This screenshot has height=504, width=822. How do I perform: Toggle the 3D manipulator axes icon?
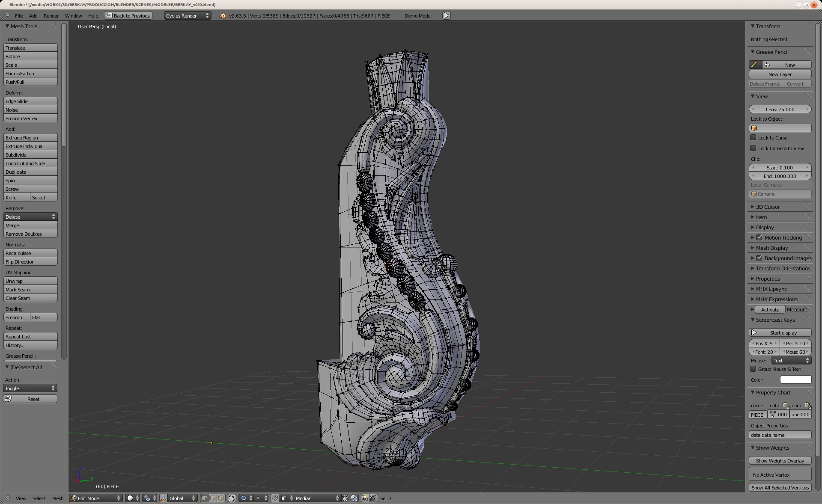coord(164,498)
